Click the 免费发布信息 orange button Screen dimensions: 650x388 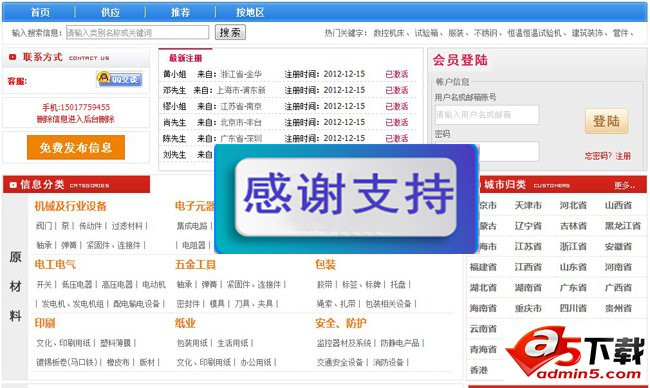coord(76,147)
